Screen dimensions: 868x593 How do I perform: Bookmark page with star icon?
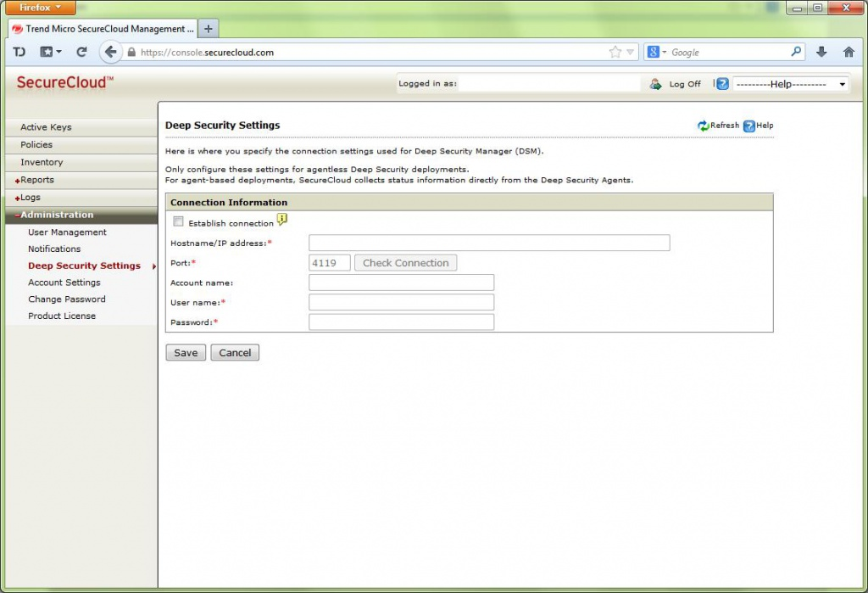[615, 52]
